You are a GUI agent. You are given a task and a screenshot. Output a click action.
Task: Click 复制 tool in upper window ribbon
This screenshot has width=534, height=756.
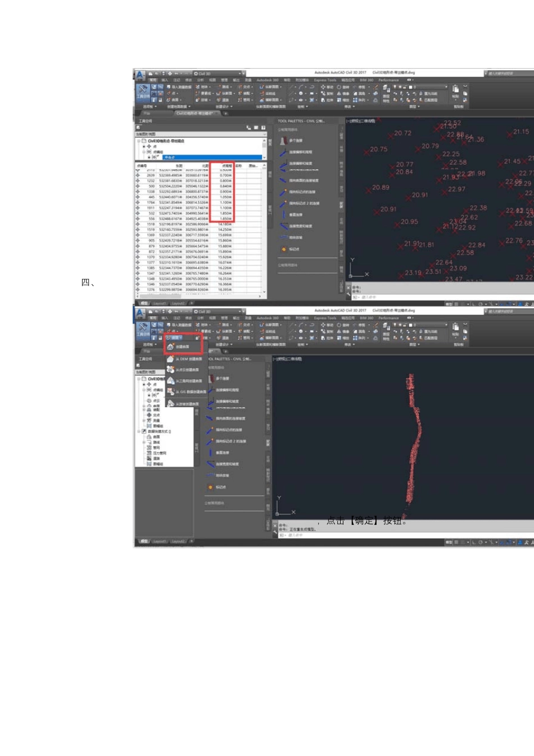[x=327, y=94]
